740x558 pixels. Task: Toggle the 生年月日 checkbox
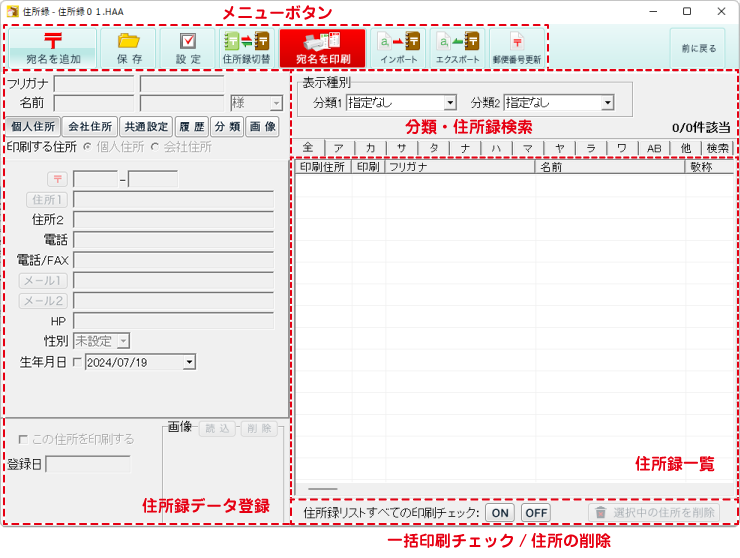pos(78,362)
